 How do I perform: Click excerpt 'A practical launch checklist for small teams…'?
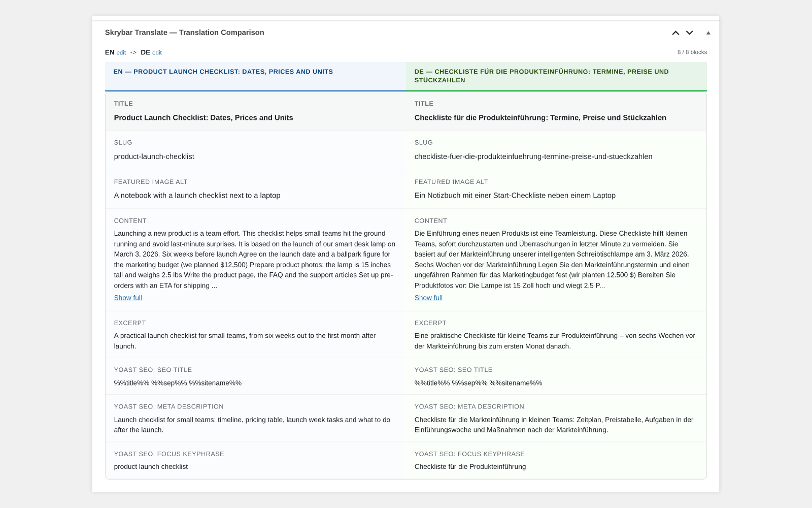[245, 341]
